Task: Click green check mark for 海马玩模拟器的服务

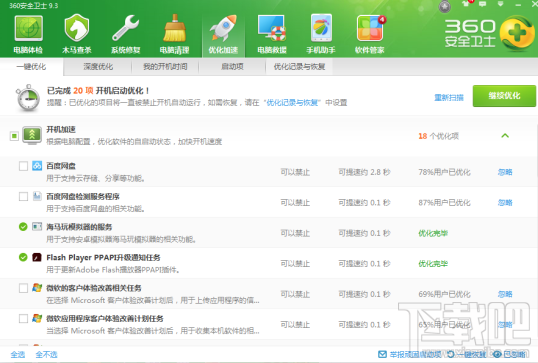Action: [23, 227]
